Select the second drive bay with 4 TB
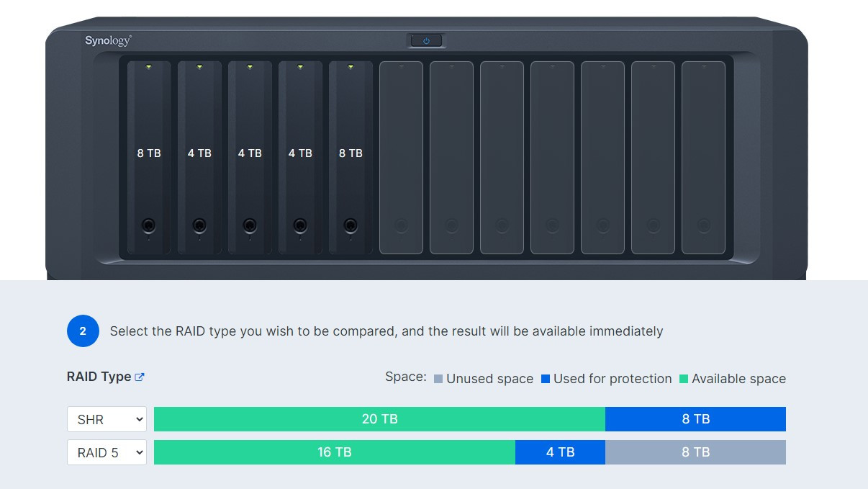The image size is (868, 489). click(x=199, y=158)
